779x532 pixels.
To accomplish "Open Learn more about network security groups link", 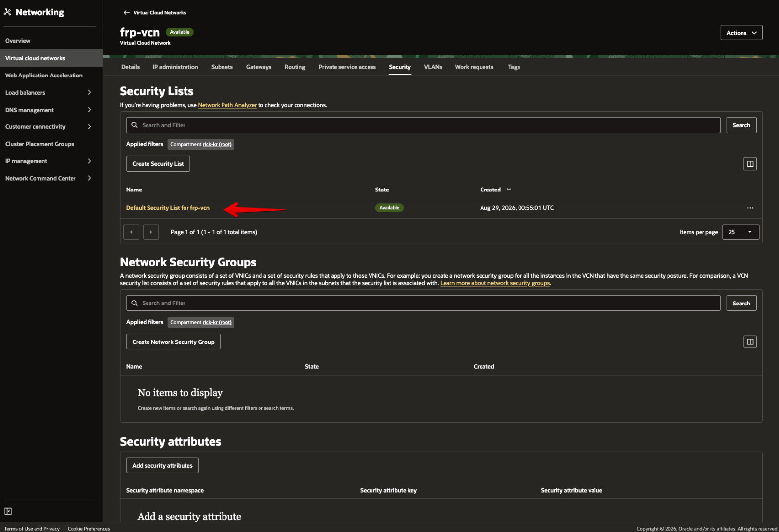I will click(x=495, y=283).
